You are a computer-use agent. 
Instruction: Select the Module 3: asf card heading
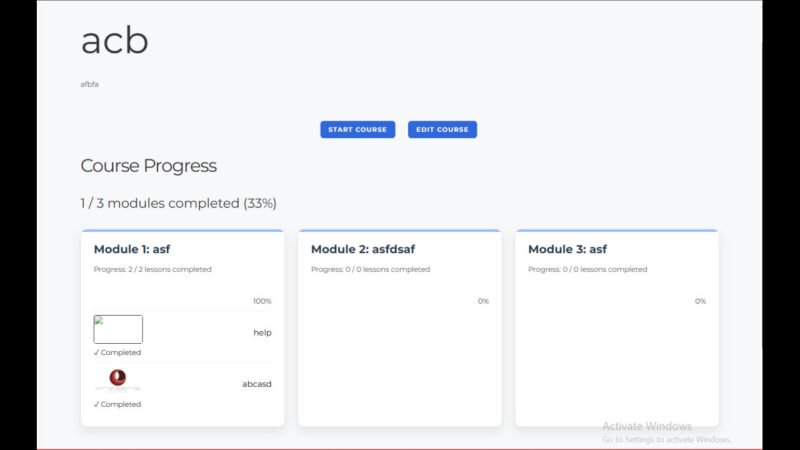click(567, 249)
